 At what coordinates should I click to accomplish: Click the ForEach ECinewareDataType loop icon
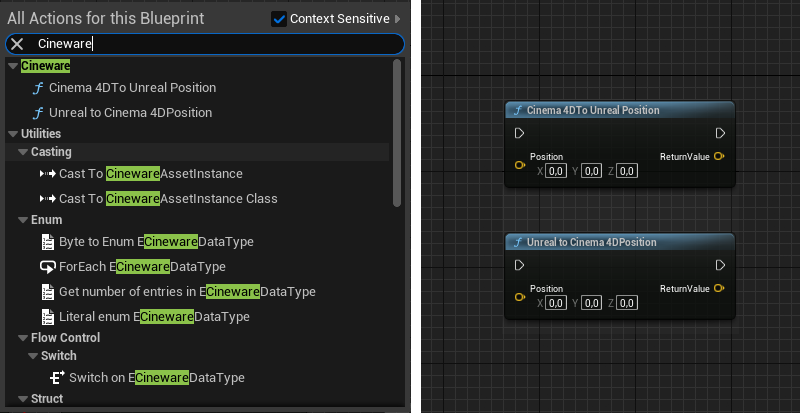point(47,267)
